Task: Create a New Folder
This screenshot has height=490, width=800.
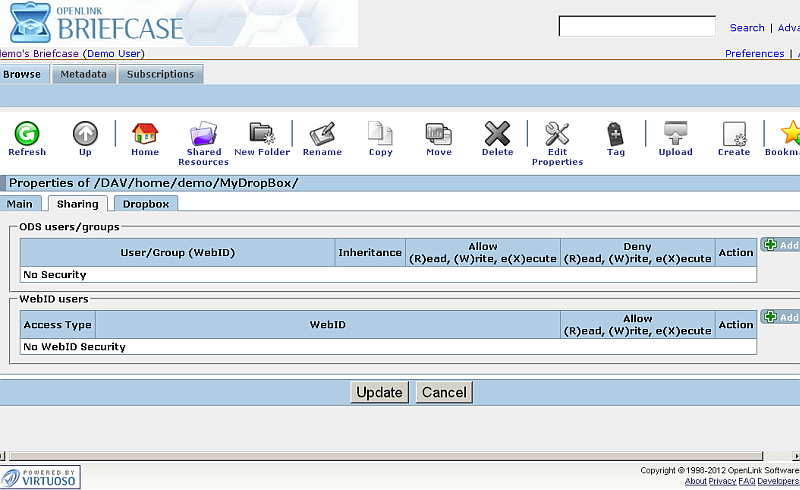Action: 262,134
